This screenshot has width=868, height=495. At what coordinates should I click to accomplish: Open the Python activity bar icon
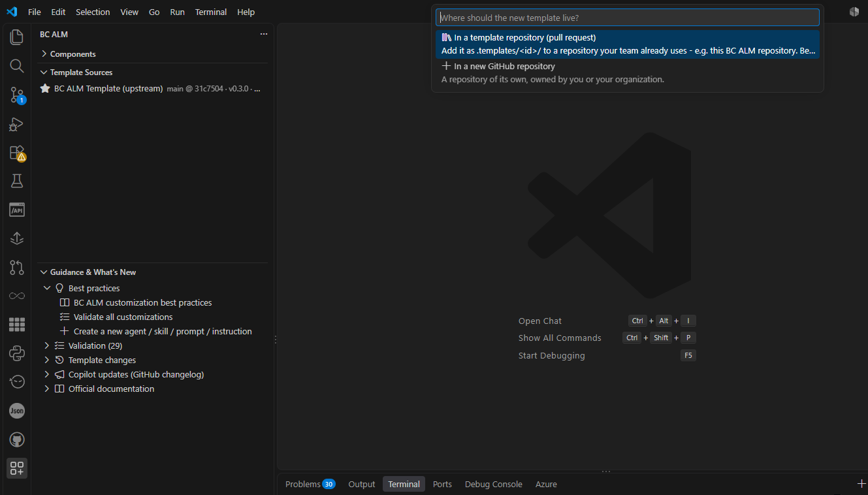coord(17,353)
